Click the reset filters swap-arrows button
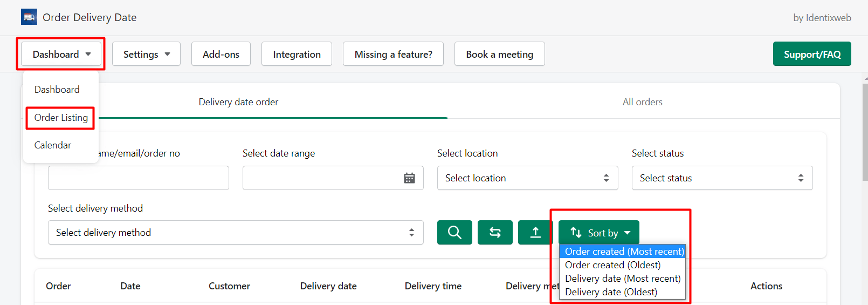The image size is (868, 305). pos(495,233)
